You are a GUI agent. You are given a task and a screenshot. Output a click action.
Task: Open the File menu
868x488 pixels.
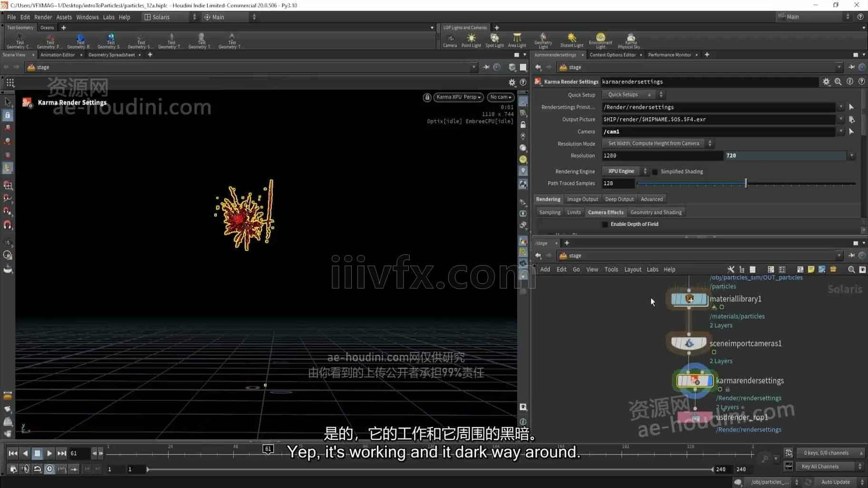(11, 17)
